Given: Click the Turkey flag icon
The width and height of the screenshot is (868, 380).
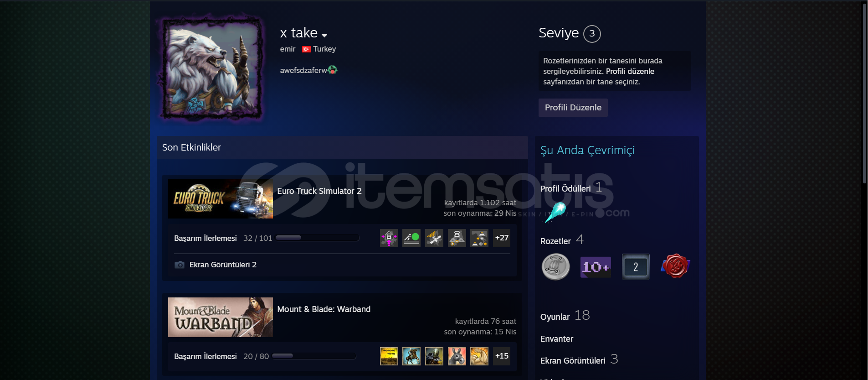Looking at the screenshot, I should (x=307, y=49).
